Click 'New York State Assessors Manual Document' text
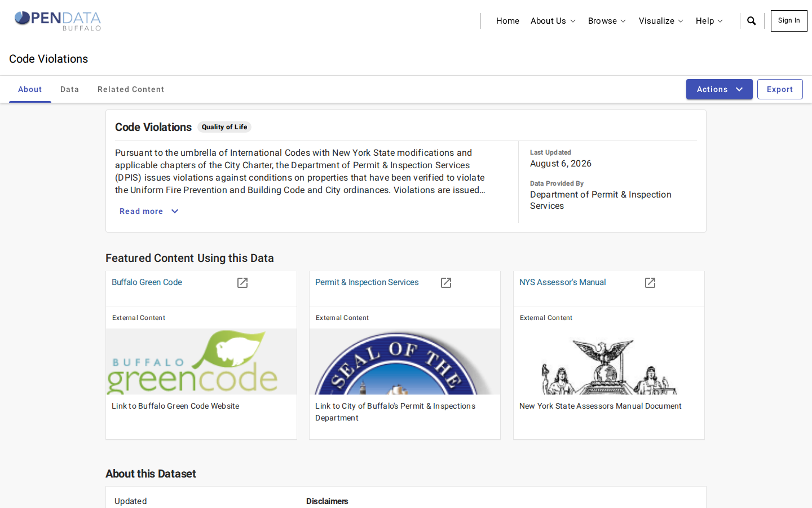The height and width of the screenshot is (508, 812). [x=601, y=406]
